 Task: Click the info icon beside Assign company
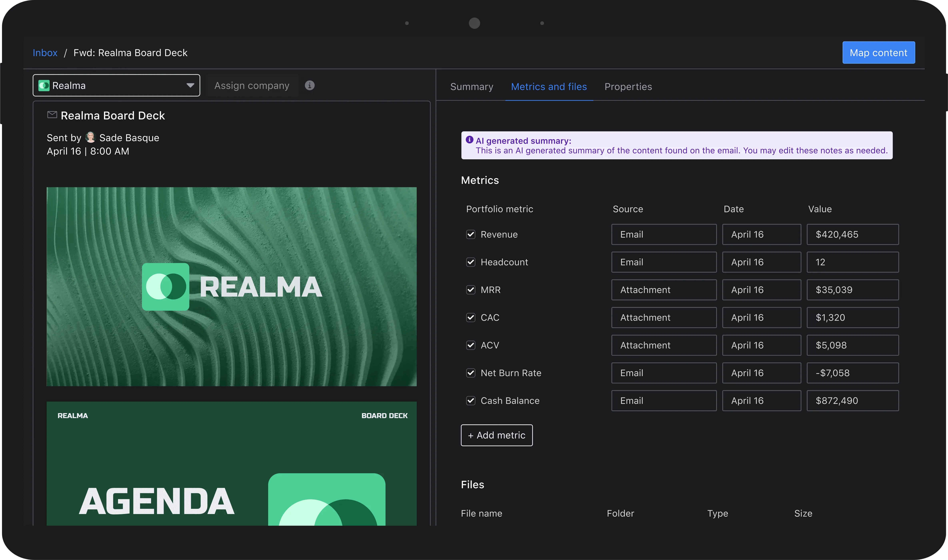click(310, 86)
